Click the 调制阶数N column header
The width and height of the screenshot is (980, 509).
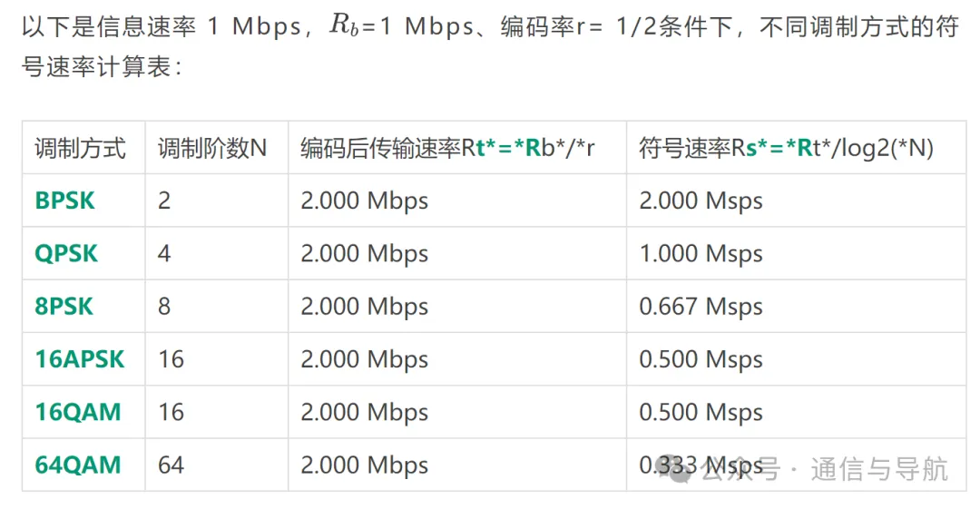[x=211, y=148]
